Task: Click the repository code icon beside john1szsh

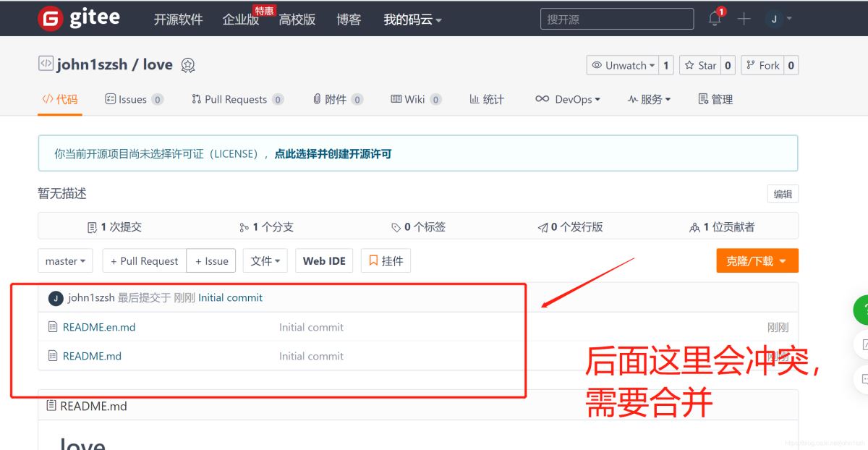Action: (x=46, y=64)
